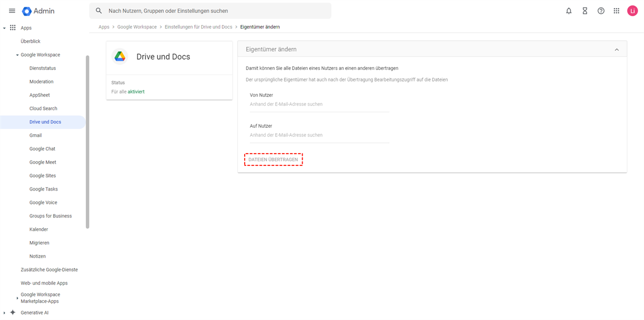Click the Apps breadcrumb link
The width and height of the screenshot is (644, 320).
(x=104, y=27)
